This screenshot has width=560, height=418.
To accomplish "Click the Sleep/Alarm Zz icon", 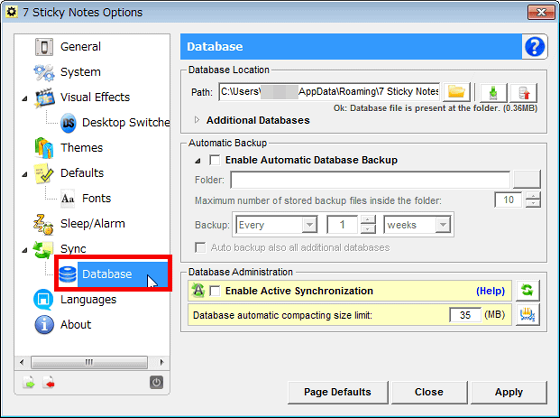I will pos(43,224).
